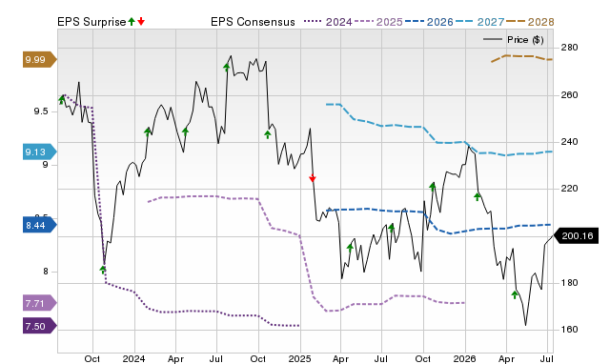The width and height of the screenshot is (610, 364).
Task: Click the green surprise arrow just after October 2024
Action: [x=268, y=134]
